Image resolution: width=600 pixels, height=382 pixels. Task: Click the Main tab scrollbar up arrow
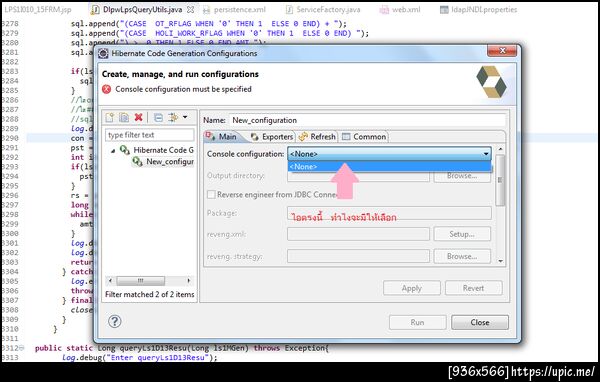[500, 149]
